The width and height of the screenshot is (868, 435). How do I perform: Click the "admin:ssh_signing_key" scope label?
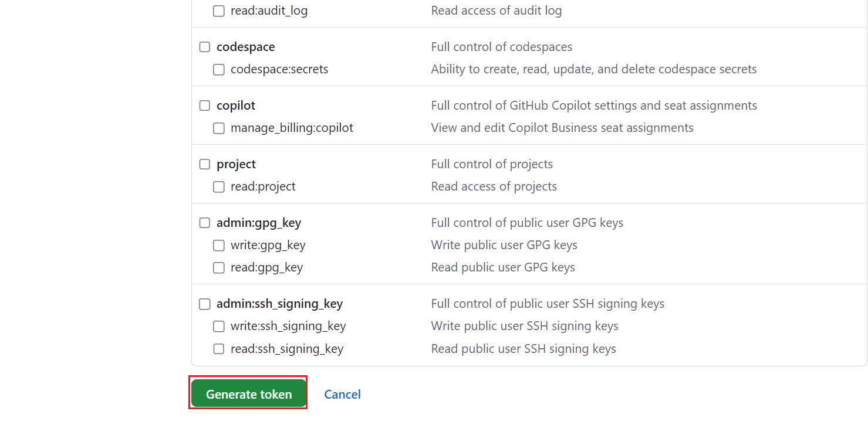[279, 304]
